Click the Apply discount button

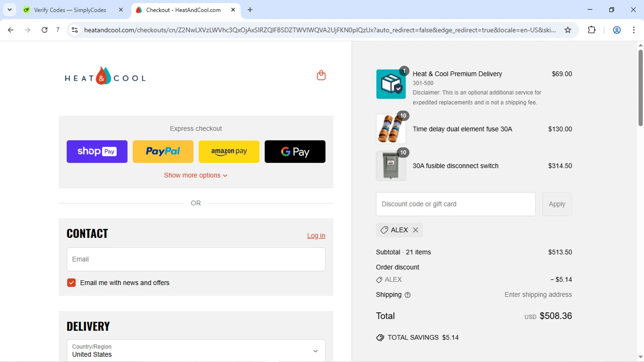(557, 204)
